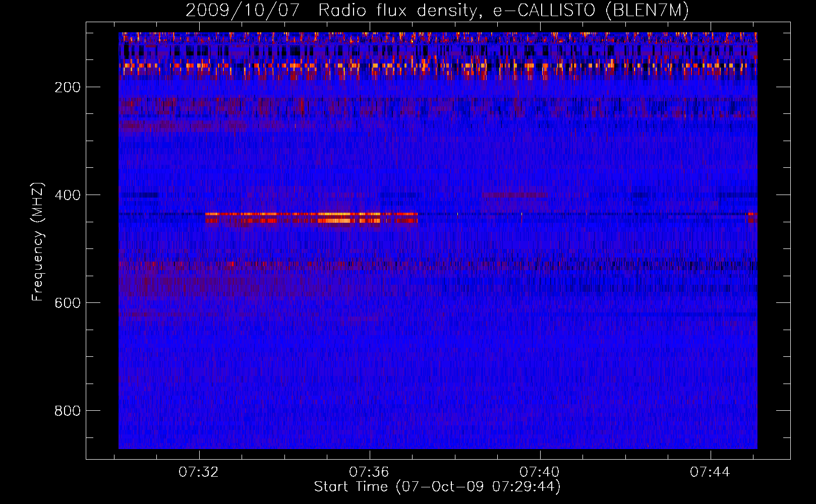Click the bright red emission band near 440 MHz

click(x=312, y=218)
